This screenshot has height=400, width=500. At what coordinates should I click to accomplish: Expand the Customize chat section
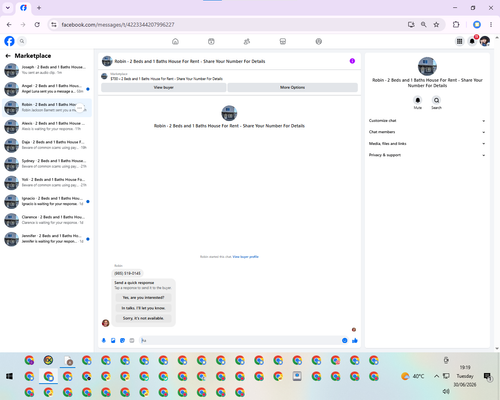[x=427, y=121]
